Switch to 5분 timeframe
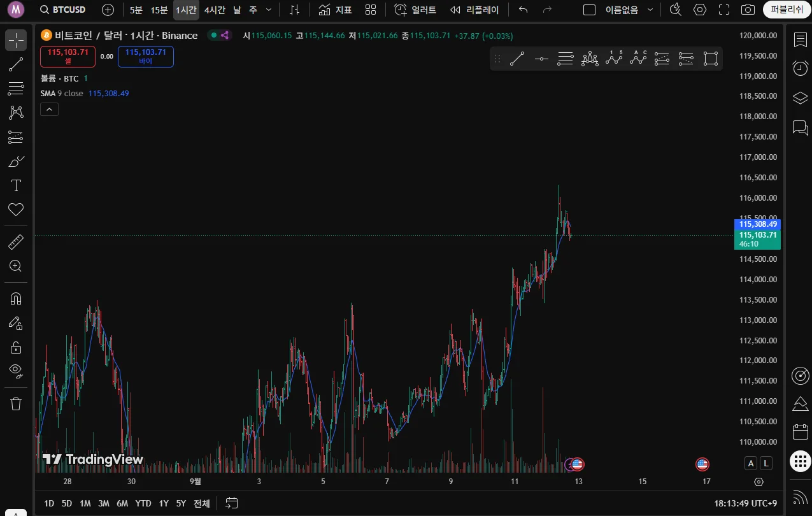 pos(136,10)
